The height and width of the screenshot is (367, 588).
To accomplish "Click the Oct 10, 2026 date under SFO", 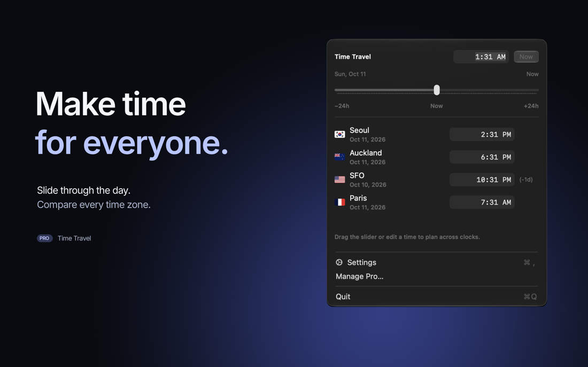I will pyautogui.click(x=368, y=184).
